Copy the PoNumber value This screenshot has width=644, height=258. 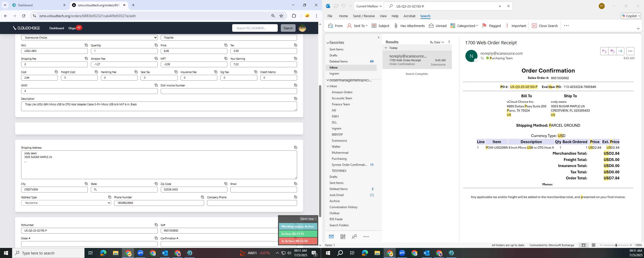[156, 225]
